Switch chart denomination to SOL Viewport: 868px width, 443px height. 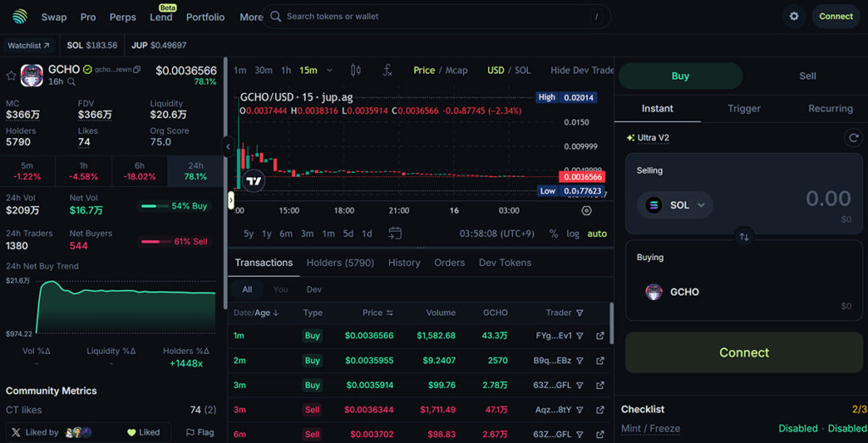522,70
